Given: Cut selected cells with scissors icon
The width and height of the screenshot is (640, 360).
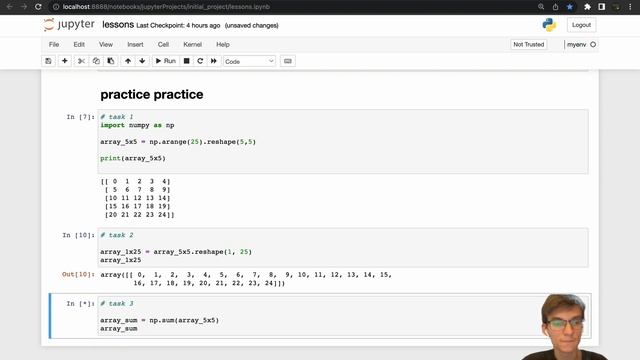Looking at the screenshot, I should click(x=81, y=61).
